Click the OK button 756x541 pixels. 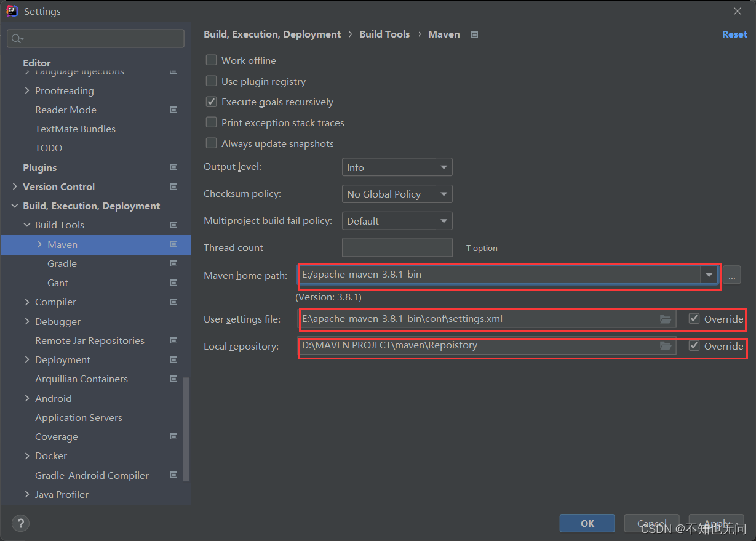587,523
